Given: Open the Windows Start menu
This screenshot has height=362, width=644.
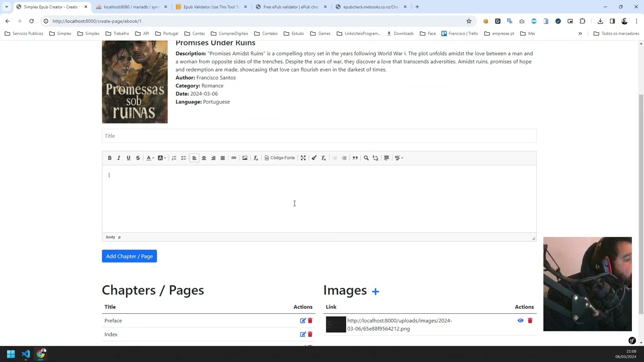Looking at the screenshot, I should tap(11, 354).
